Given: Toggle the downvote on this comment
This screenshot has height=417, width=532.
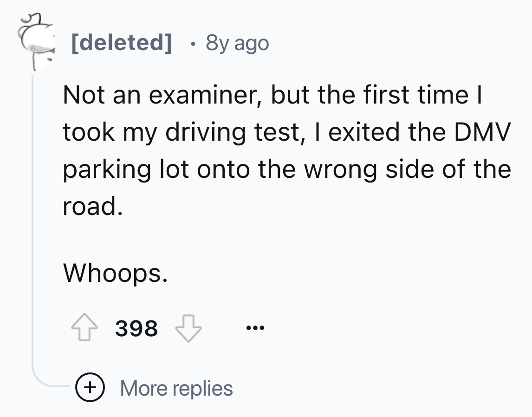Looking at the screenshot, I should tap(188, 328).
